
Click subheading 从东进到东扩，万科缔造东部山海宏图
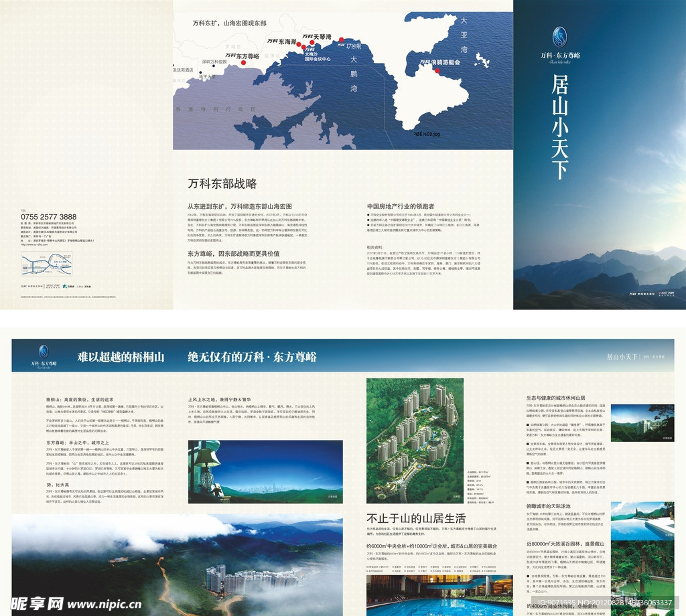tap(240, 206)
